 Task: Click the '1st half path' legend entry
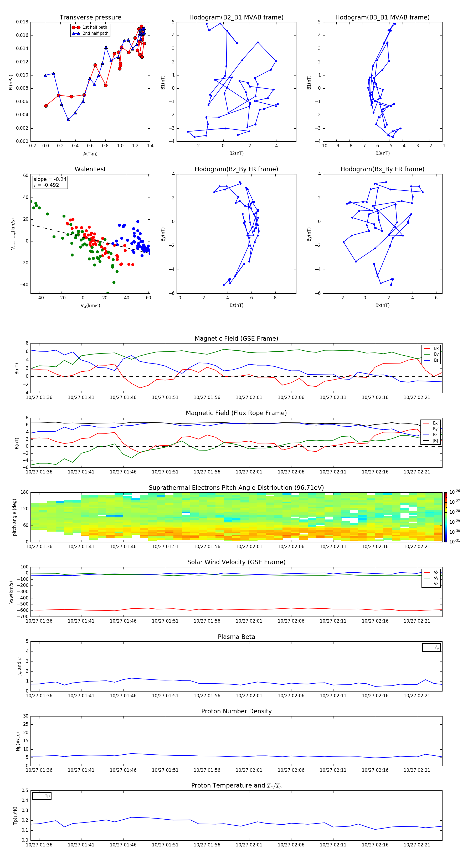(90, 27)
